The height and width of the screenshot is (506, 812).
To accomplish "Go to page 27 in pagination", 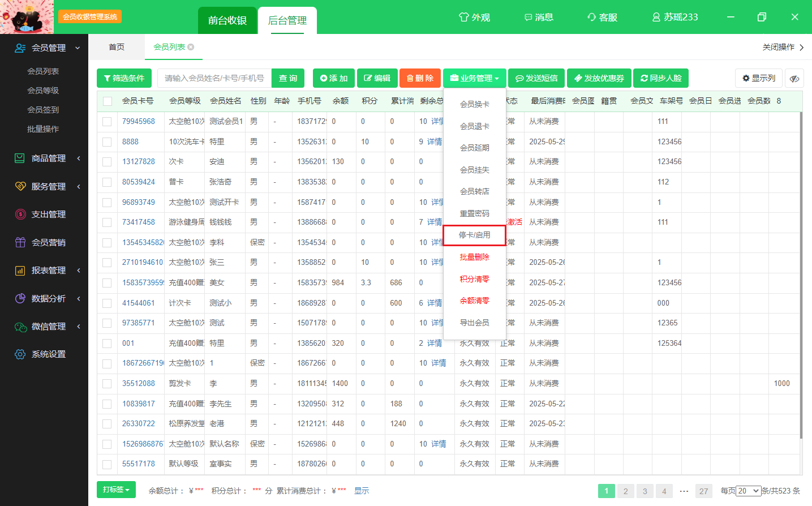I will click(x=703, y=491).
